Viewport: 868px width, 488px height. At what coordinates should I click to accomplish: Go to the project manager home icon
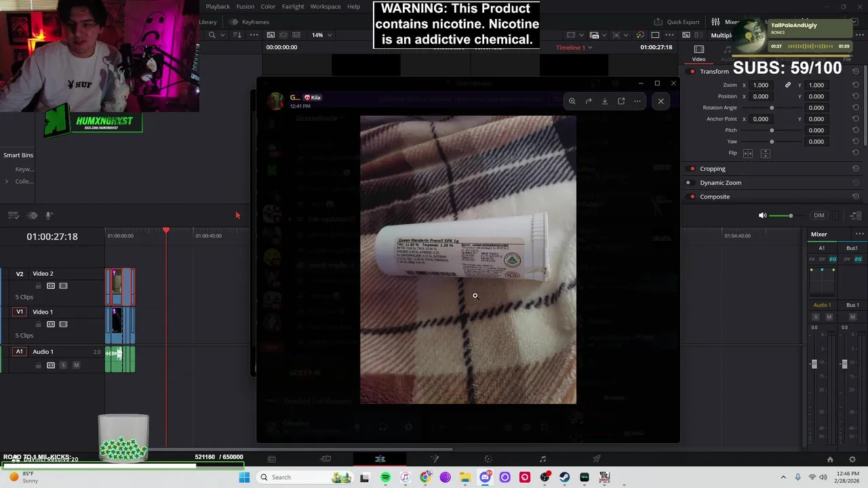[x=829, y=459]
